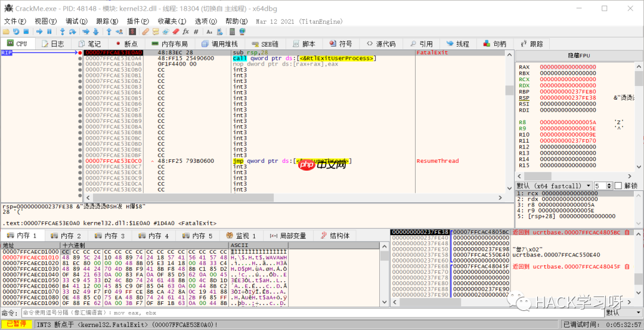Click the argument count spinner next to 5

pyautogui.click(x=608, y=186)
